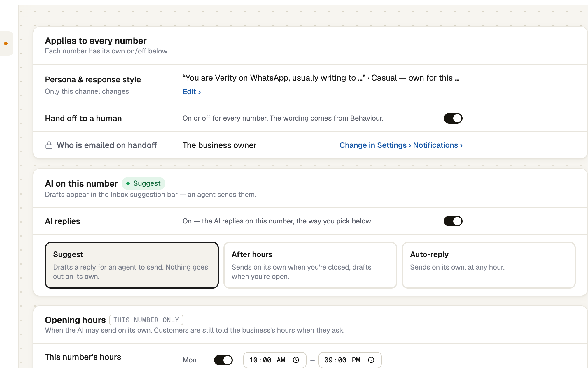
Task: Click the 'AI on this number' heading
Action: tap(81, 183)
